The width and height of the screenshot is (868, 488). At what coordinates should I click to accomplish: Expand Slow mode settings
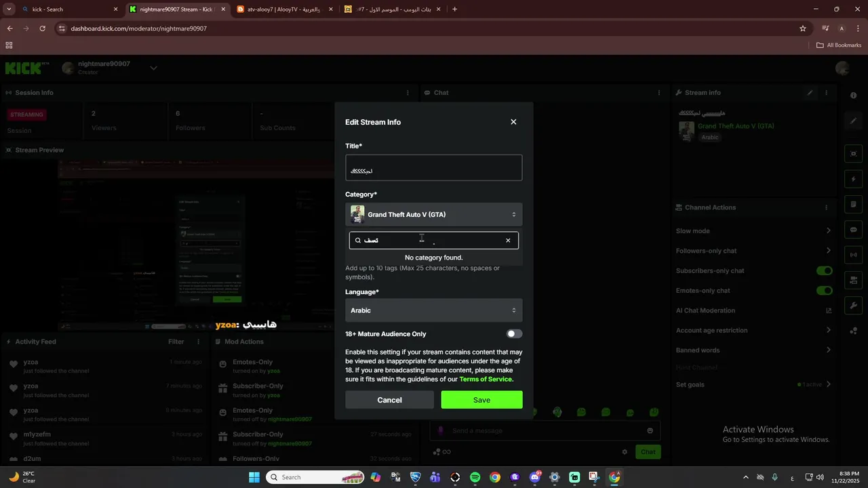[x=828, y=231]
